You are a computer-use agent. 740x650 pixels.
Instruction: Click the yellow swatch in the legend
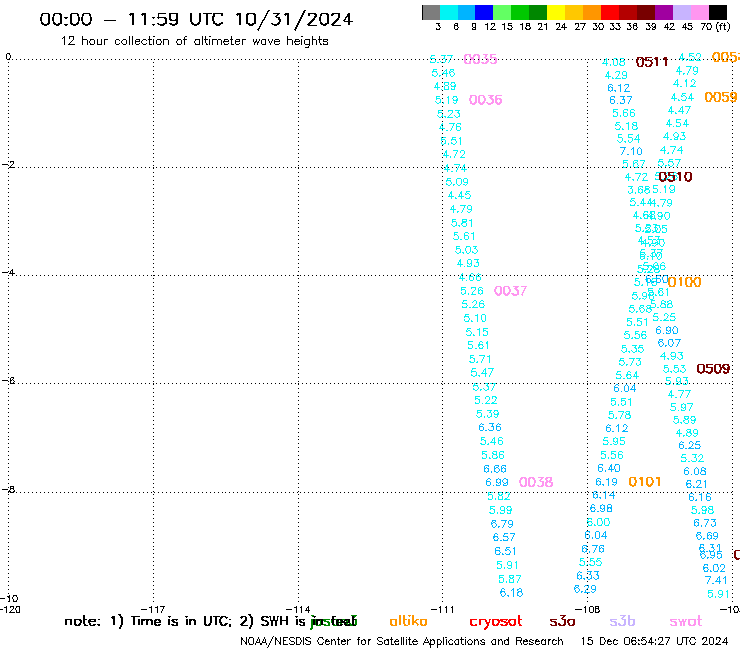point(556,12)
